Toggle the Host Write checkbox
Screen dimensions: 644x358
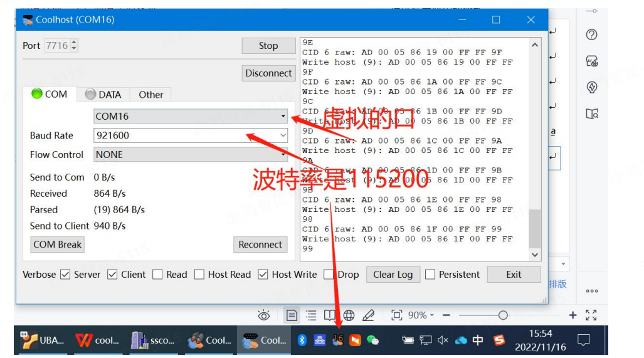(x=263, y=274)
